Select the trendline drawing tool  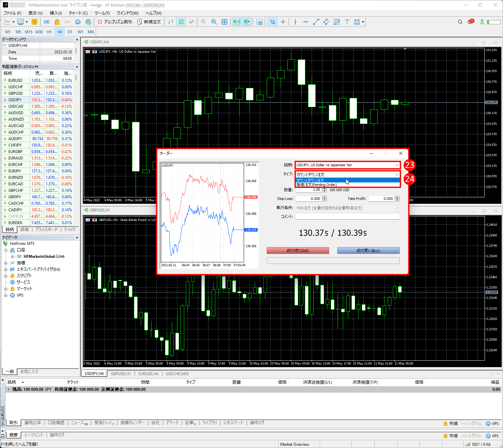click(x=316, y=22)
